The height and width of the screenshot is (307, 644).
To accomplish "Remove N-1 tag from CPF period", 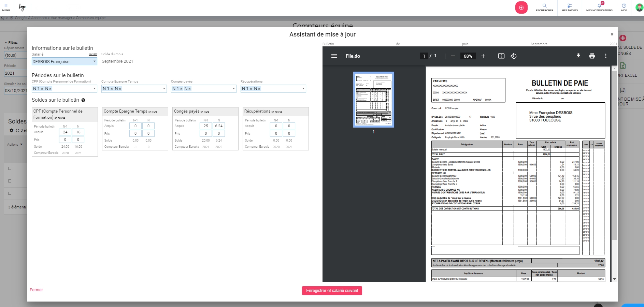I will [42, 89].
